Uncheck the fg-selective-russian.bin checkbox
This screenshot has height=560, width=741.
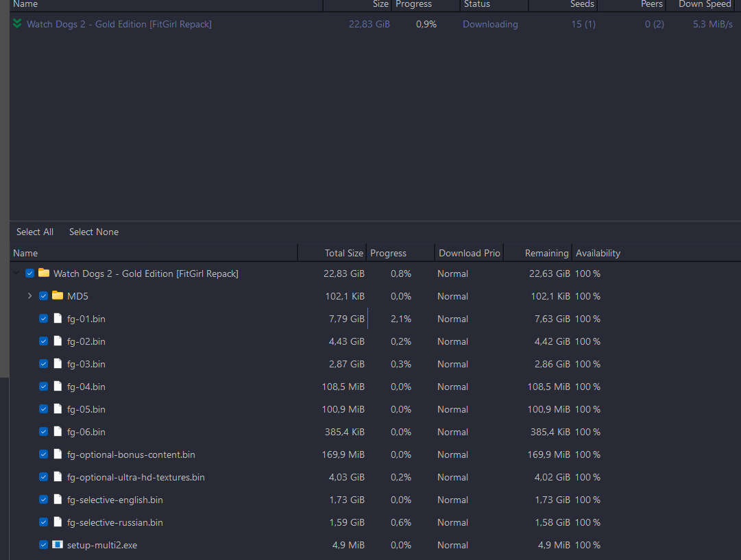[43, 522]
